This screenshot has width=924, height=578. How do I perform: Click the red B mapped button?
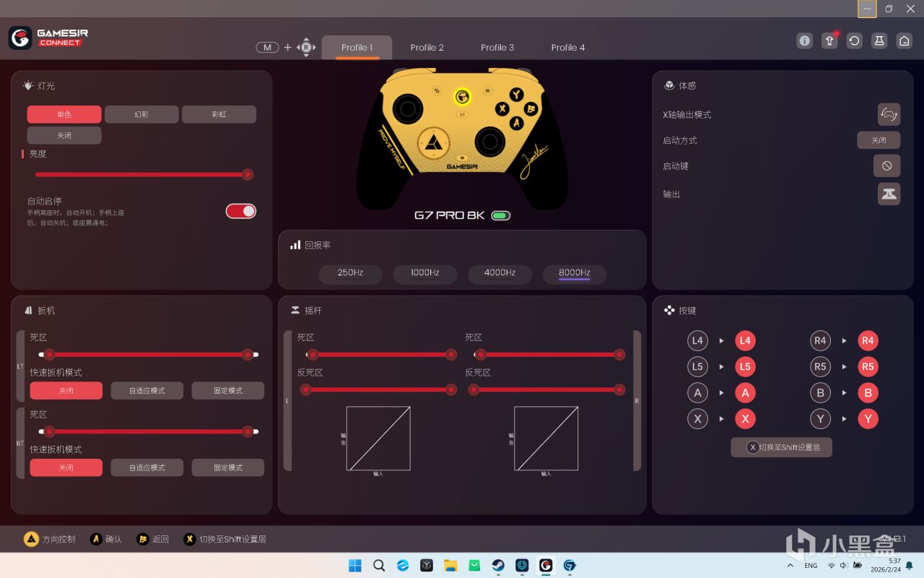(x=868, y=393)
